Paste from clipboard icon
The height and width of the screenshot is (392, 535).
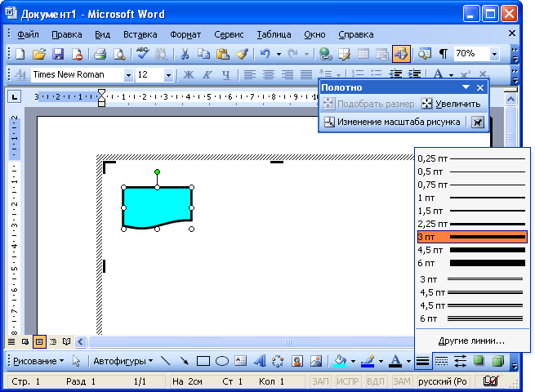click(223, 54)
